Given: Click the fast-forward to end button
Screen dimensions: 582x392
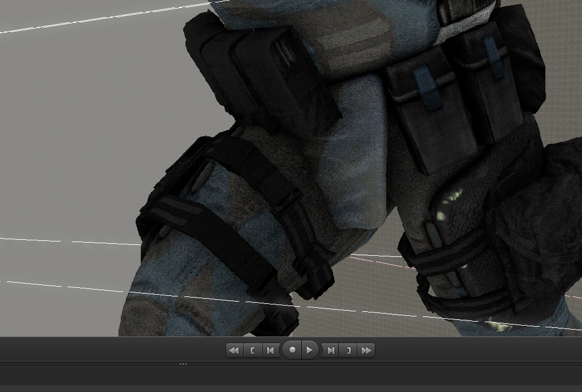Looking at the screenshot, I should (x=366, y=350).
